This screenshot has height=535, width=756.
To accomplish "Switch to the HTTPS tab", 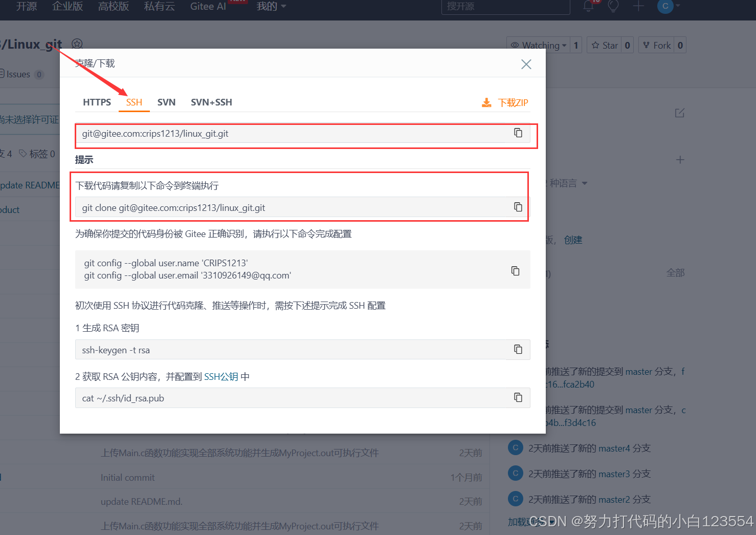I will click(x=97, y=102).
